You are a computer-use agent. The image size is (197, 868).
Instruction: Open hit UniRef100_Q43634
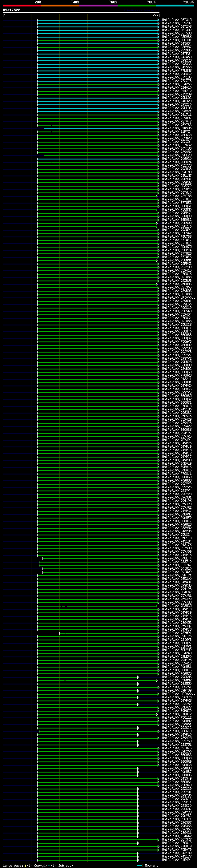177,43
